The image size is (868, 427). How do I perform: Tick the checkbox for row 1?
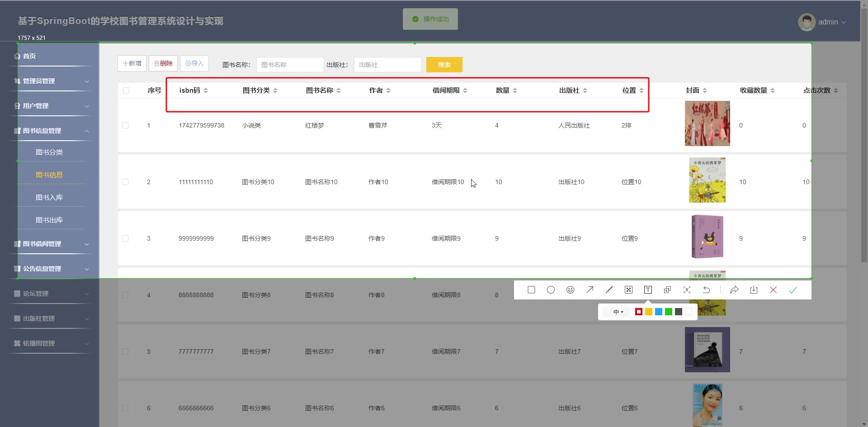(126, 125)
